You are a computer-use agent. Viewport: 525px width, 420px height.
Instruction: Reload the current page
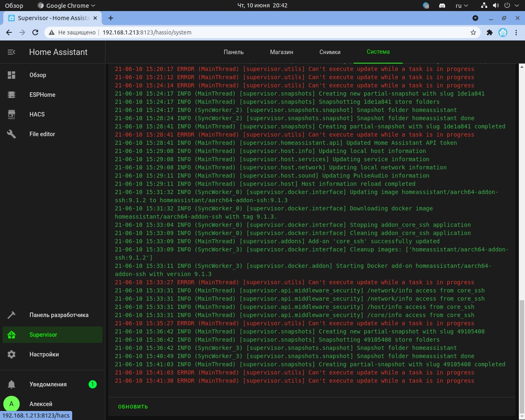point(35,32)
